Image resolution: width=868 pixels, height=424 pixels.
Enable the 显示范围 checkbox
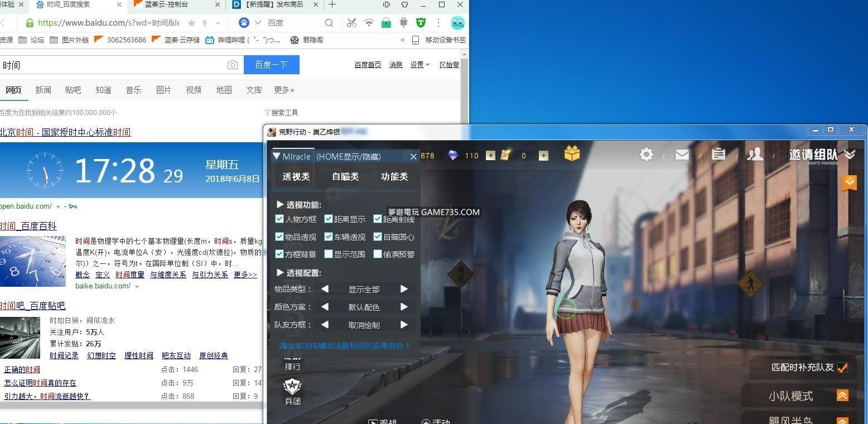point(329,254)
